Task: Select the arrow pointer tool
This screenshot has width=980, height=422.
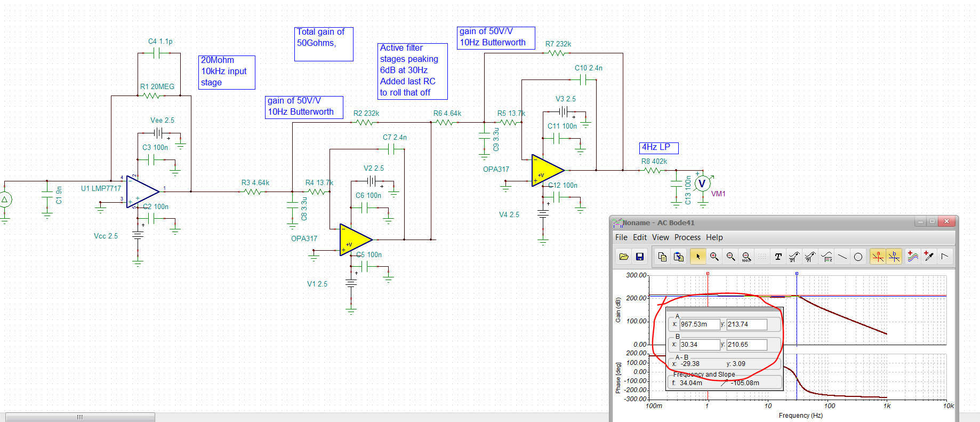Action: click(x=697, y=257)
